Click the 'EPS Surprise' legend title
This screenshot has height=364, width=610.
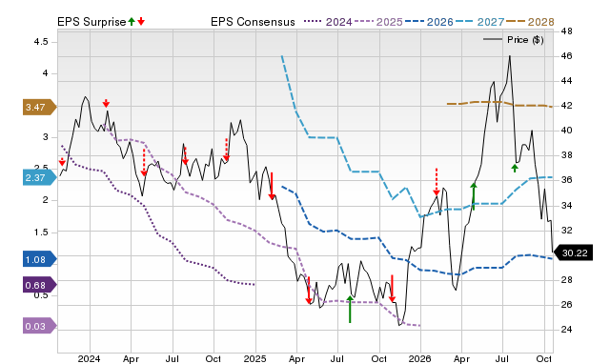(x=91, y=22)
